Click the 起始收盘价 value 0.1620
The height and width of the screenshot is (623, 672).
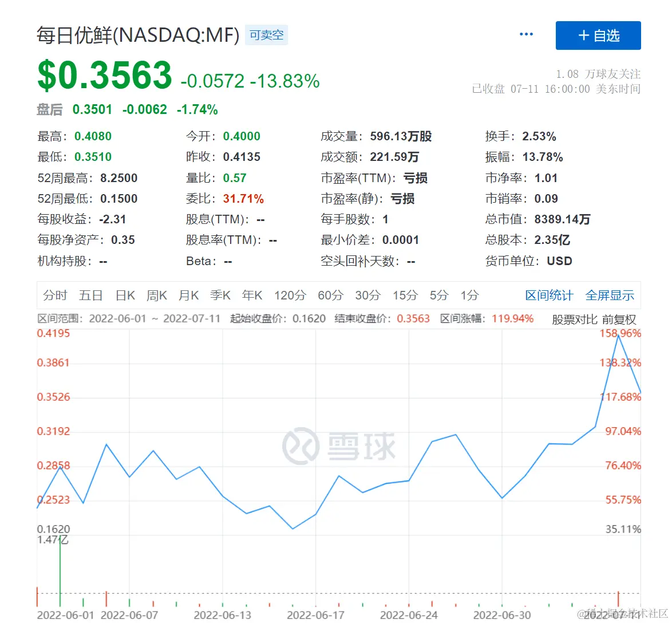click(309, 318)
